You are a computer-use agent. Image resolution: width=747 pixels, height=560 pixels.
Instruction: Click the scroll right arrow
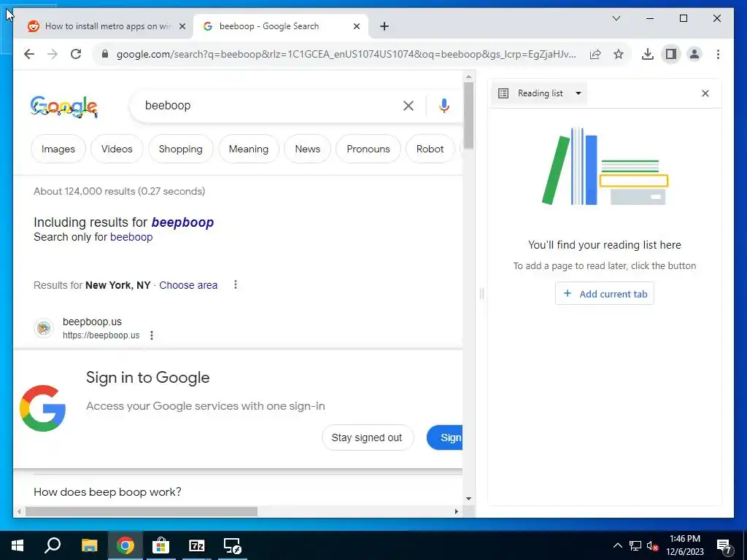(x=457, y=511)
